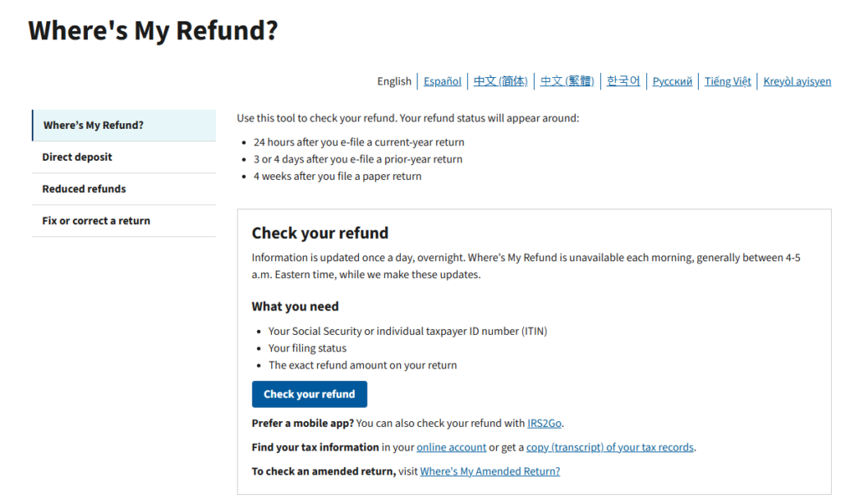Image resolution: width=841 pixels, height=504 pixels.
Task: Visit Where's My Amended Return?
Action: [489, 470]
